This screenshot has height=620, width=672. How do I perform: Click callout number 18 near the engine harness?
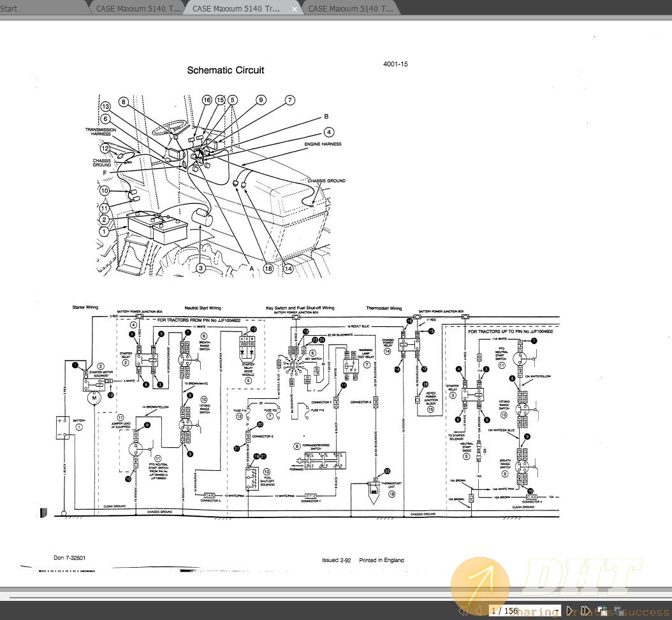tap(269, 269)
